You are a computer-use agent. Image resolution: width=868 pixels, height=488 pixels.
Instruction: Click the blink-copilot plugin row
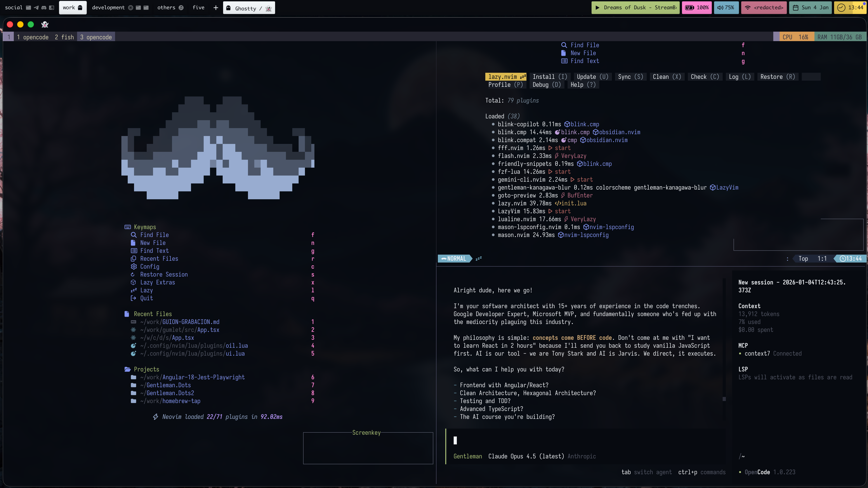pyautogui.click(x=545, y=124)
